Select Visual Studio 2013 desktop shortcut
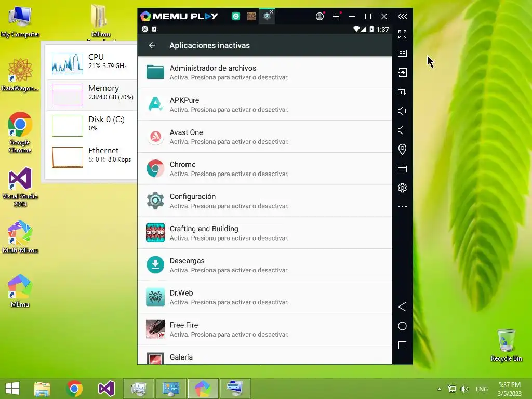 (x=20, y=187)
